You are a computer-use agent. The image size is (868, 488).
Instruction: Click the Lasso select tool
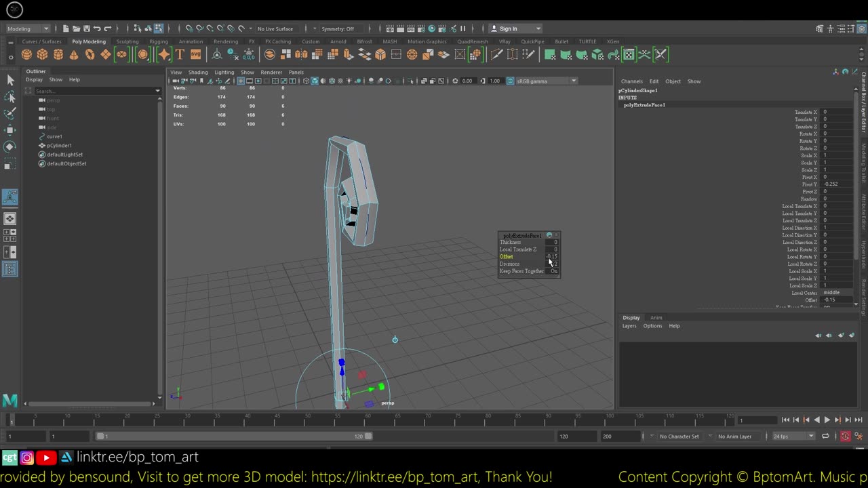(10, 97)
